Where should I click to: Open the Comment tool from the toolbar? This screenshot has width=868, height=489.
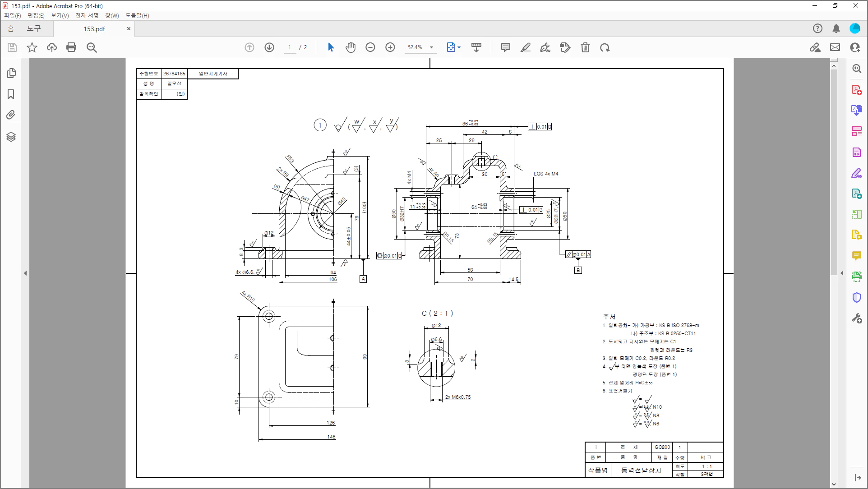click(505, 47)
